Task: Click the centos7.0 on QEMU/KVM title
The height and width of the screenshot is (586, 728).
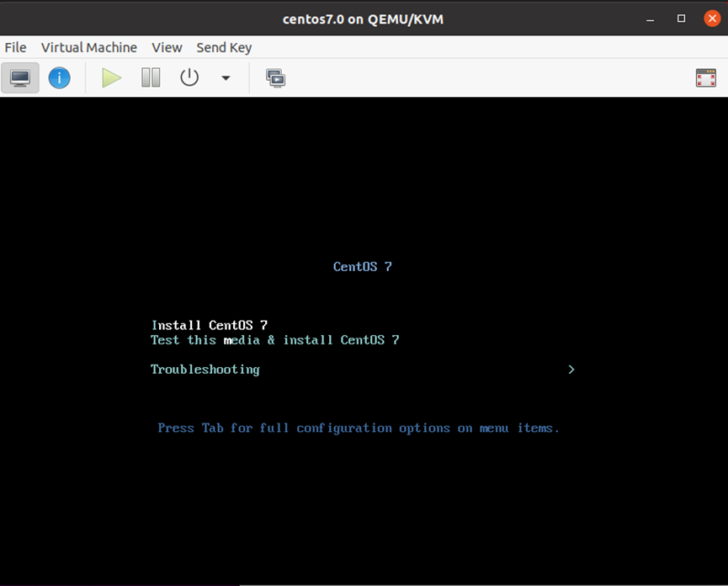Action: coord(363,19)
